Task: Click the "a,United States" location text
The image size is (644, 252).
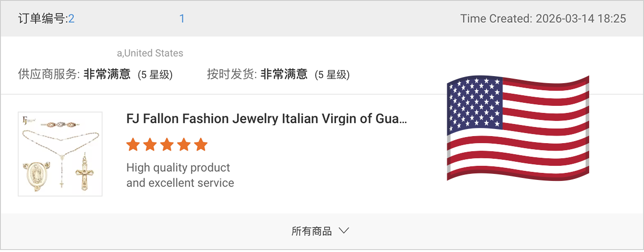Action: [x=150, y=53]
